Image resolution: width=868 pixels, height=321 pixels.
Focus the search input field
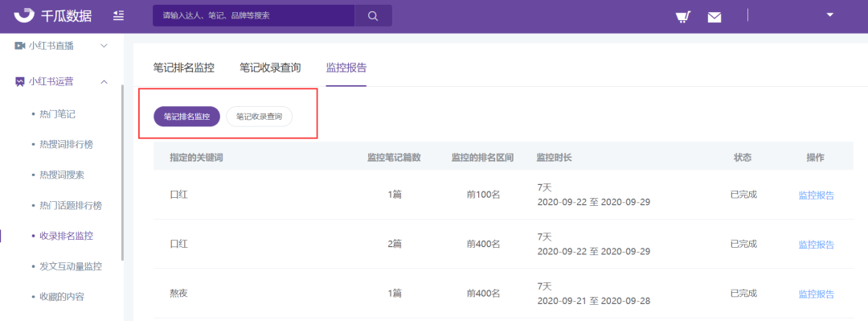253,15
